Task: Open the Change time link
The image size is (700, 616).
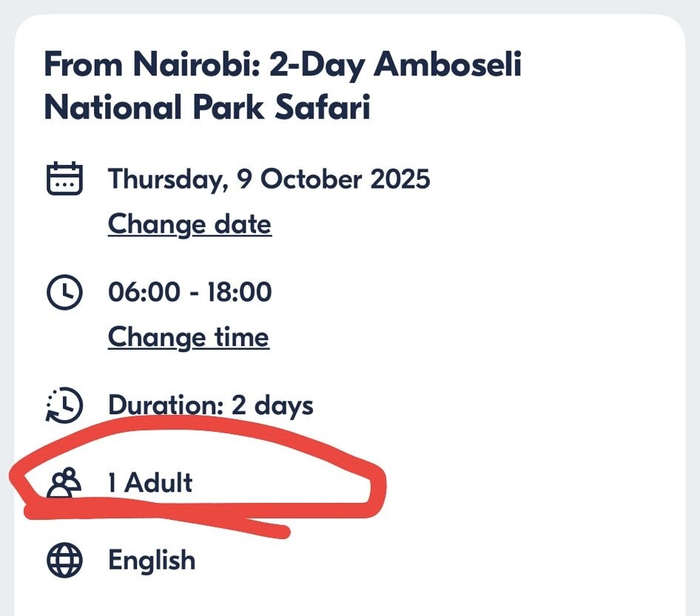Action: tap(188, 338)
